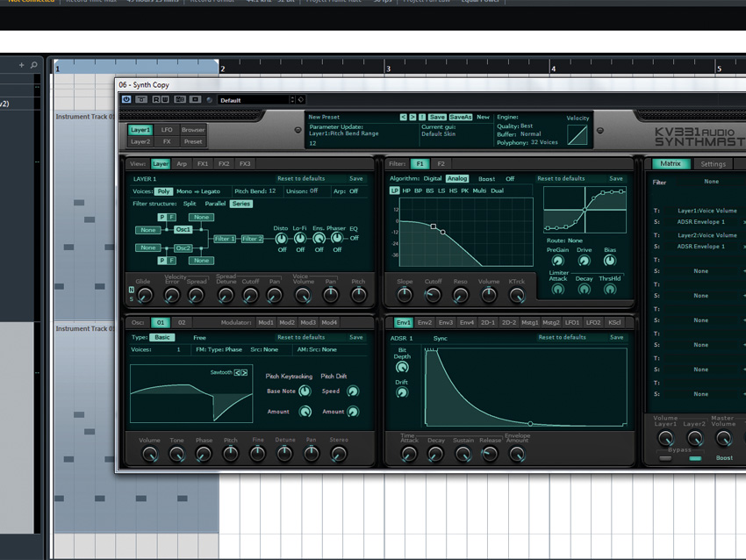Adjust the filter Reso knob
746x560 pixels.
[460, 295]
